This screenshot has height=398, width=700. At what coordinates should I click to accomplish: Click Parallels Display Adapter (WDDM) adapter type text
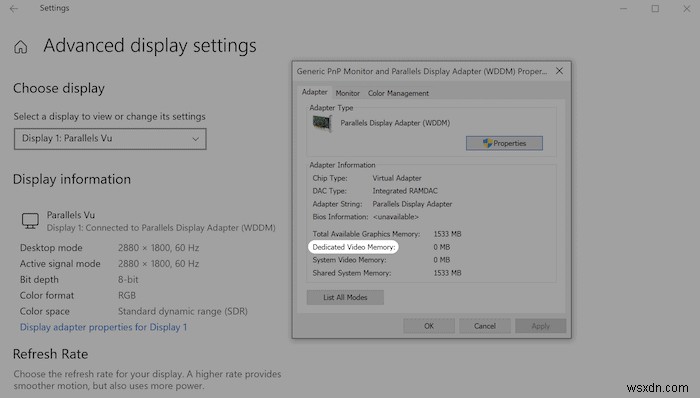(395, 123)
